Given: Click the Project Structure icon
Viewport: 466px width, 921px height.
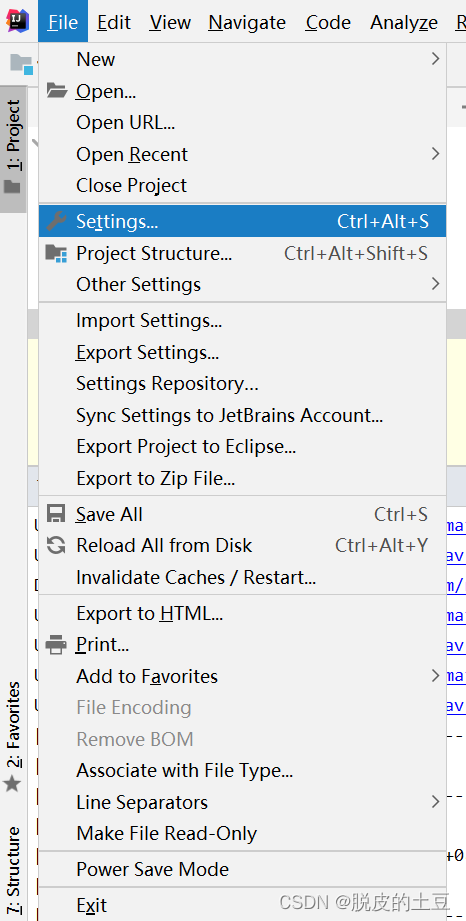Looking at the screenshot, I should point(56,253).
